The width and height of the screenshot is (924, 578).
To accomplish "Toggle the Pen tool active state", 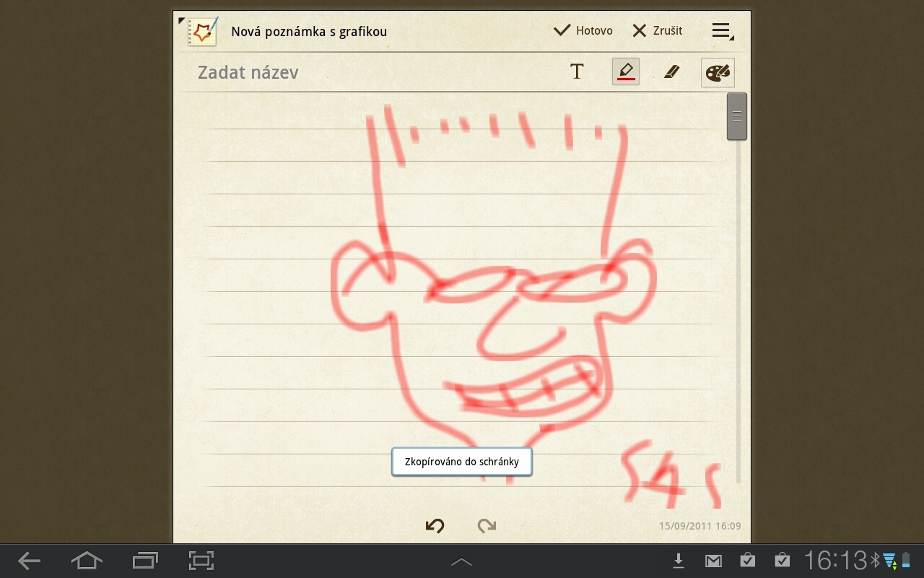I will pos(625,71).
